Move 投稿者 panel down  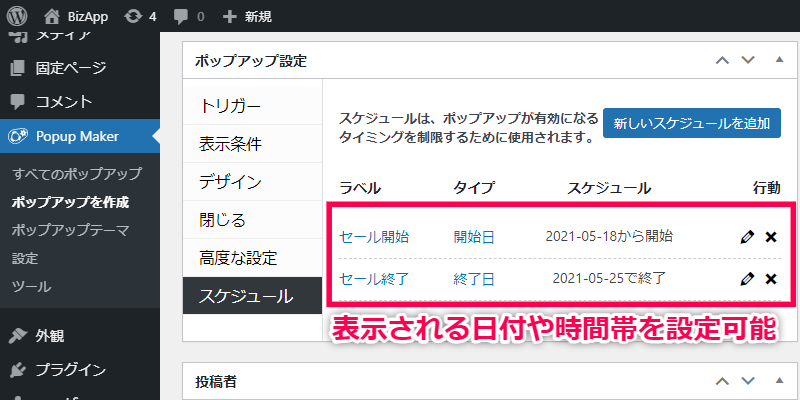747,381
